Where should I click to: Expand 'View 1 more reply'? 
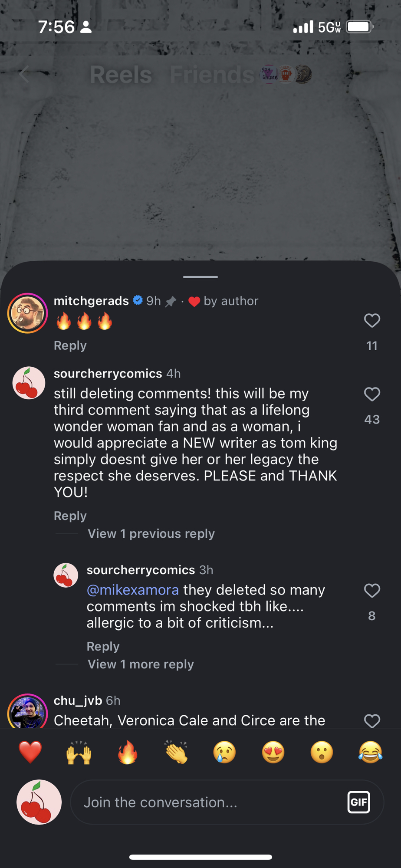(141, 664)
